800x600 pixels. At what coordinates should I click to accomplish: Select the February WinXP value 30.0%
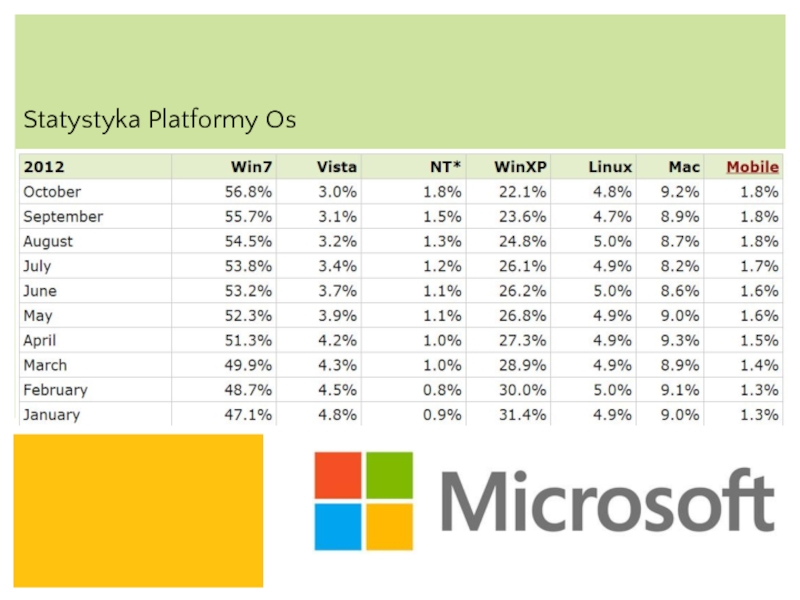(x=524, y=390)
